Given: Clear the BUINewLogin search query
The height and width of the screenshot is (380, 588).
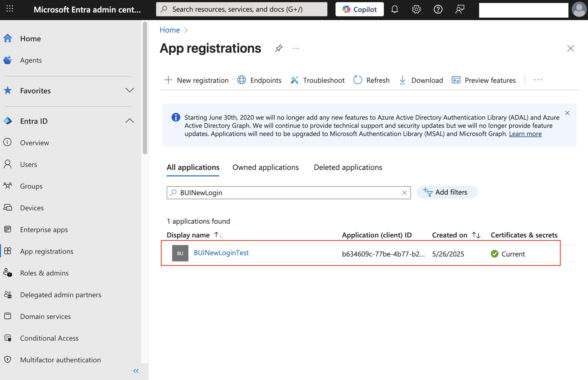Looking at the screenshot, I should [404, 193].
